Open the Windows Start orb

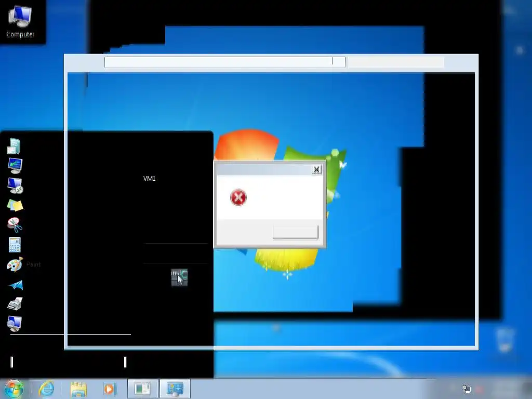click(x=14, y=389)
